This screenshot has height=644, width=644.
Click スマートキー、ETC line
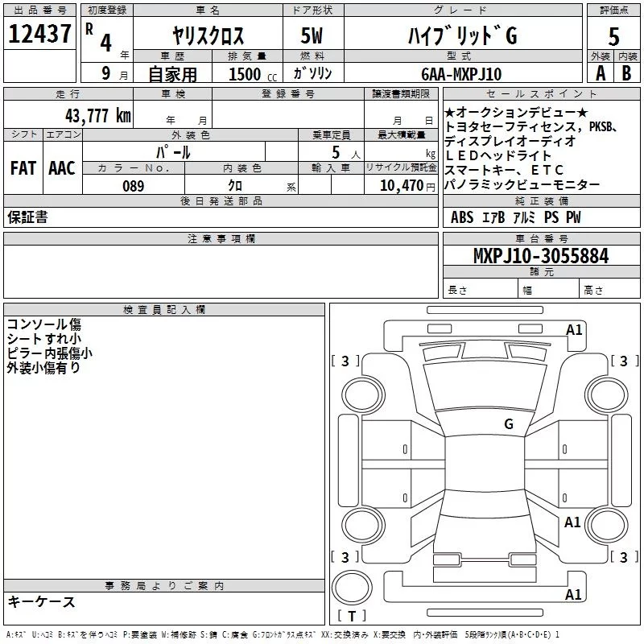tap(504, 170)
